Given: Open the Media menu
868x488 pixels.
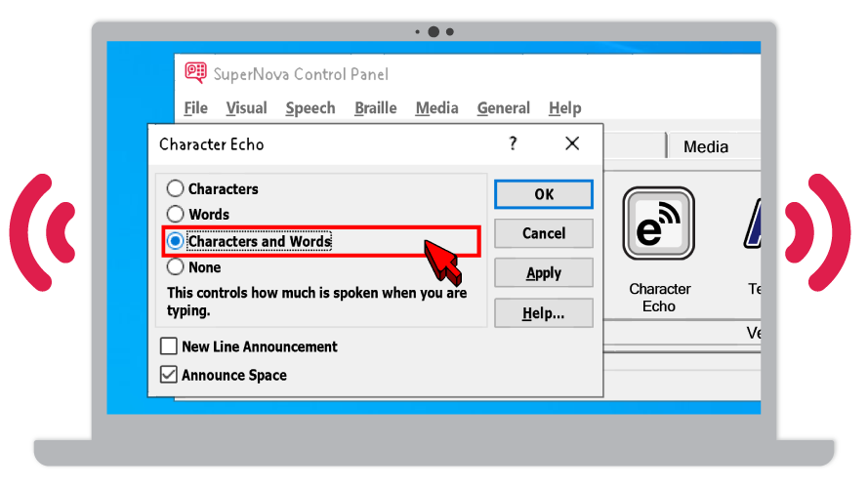Looking at the screenshot, I should [x=436, y=108].
